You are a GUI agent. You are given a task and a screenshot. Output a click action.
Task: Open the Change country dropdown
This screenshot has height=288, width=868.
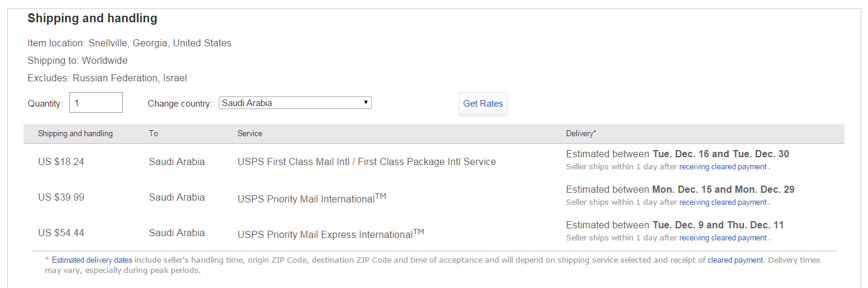[295, 103]
